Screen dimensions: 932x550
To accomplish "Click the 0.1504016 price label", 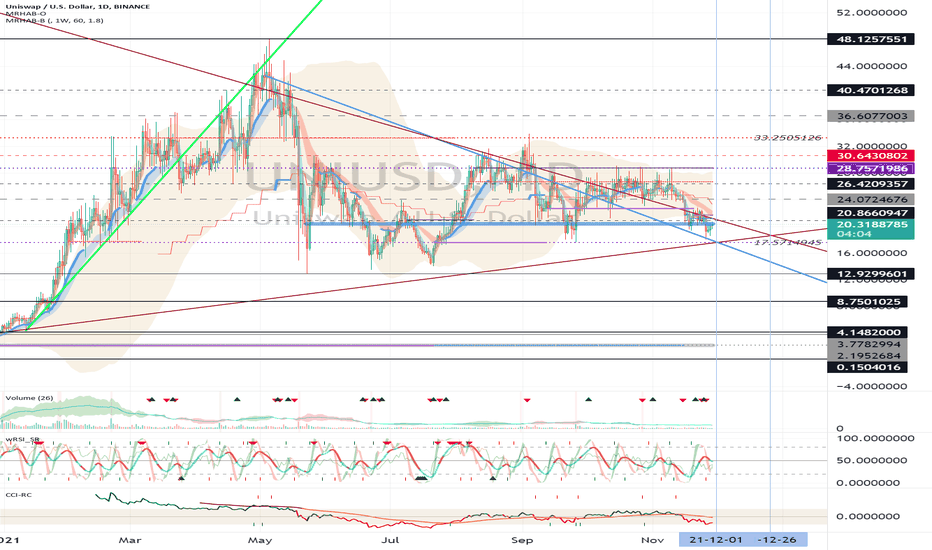I will click(868, 367).
